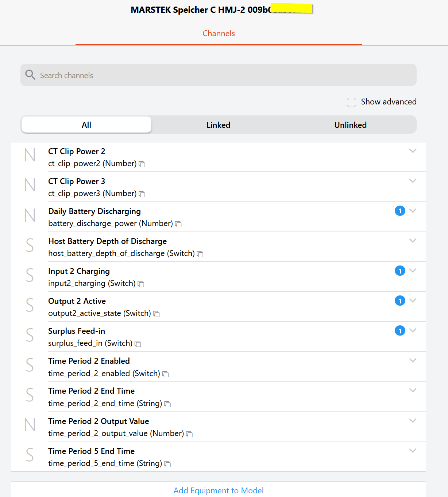
Task: Copy input2_charging channel ID icon
Action: tap(141, 284)
